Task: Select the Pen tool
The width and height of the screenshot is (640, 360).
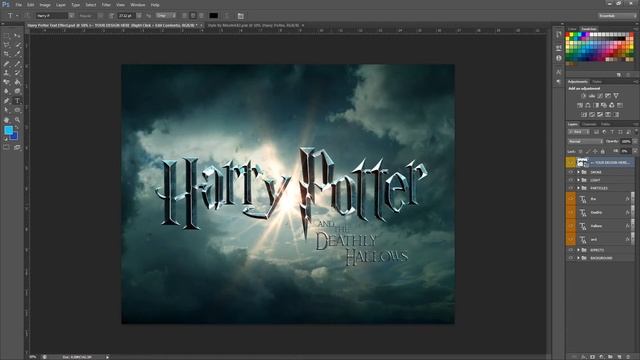Action: [x=7, y=101]
